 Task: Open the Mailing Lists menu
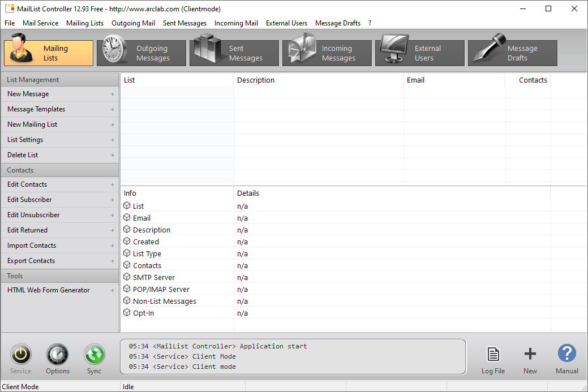(85, 23)
